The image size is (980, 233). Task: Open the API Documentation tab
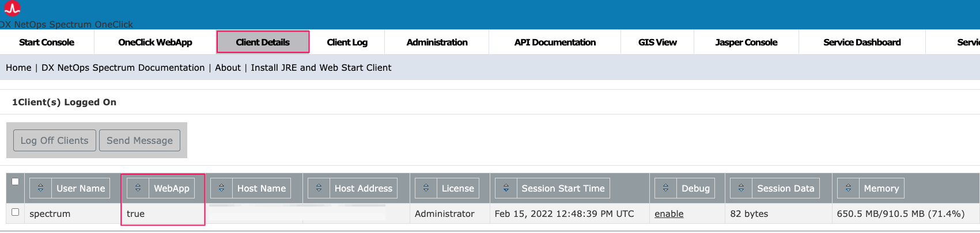click(x=555, y=42)
